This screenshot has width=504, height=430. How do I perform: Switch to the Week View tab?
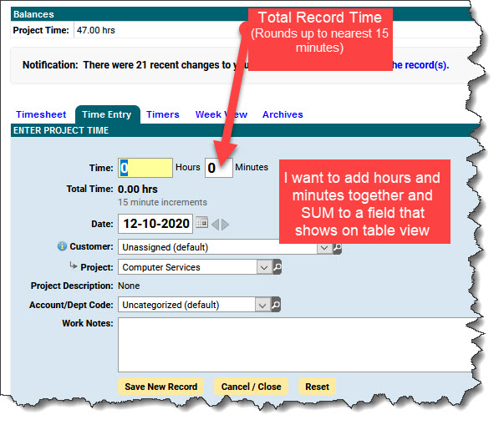pos(221,114)
